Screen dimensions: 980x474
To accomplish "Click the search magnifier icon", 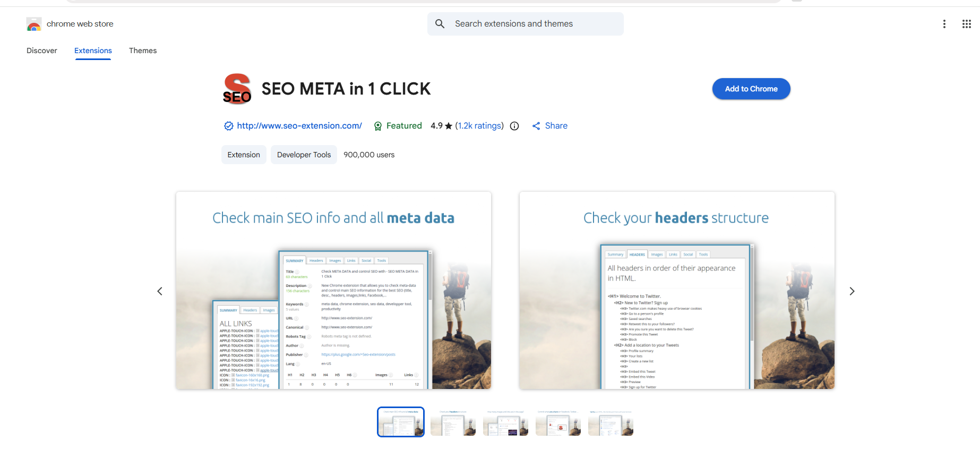I will (440, 24).
